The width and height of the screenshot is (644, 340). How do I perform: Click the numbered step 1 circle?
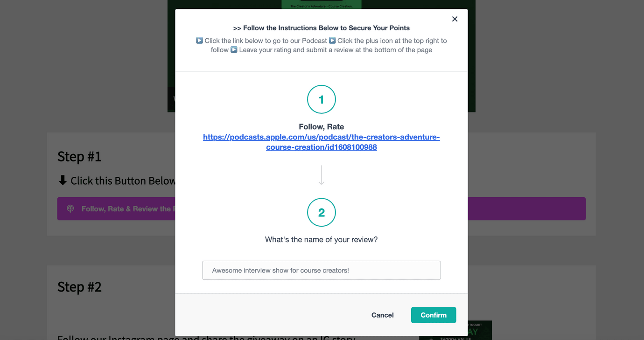tap(322, 99)
